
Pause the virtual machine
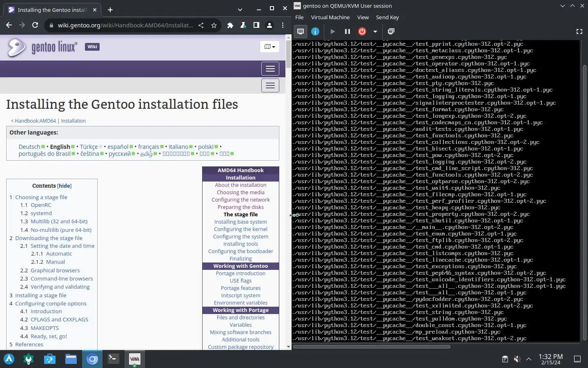click(x=347, y=31)
